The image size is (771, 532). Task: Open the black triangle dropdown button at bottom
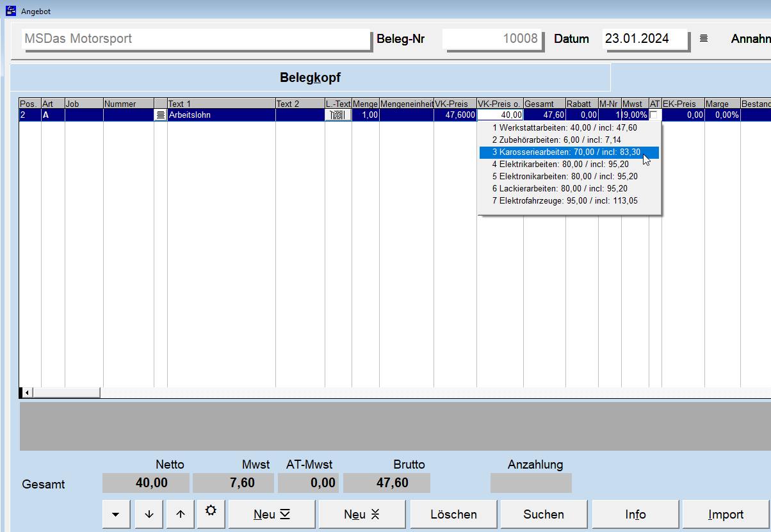116,514
